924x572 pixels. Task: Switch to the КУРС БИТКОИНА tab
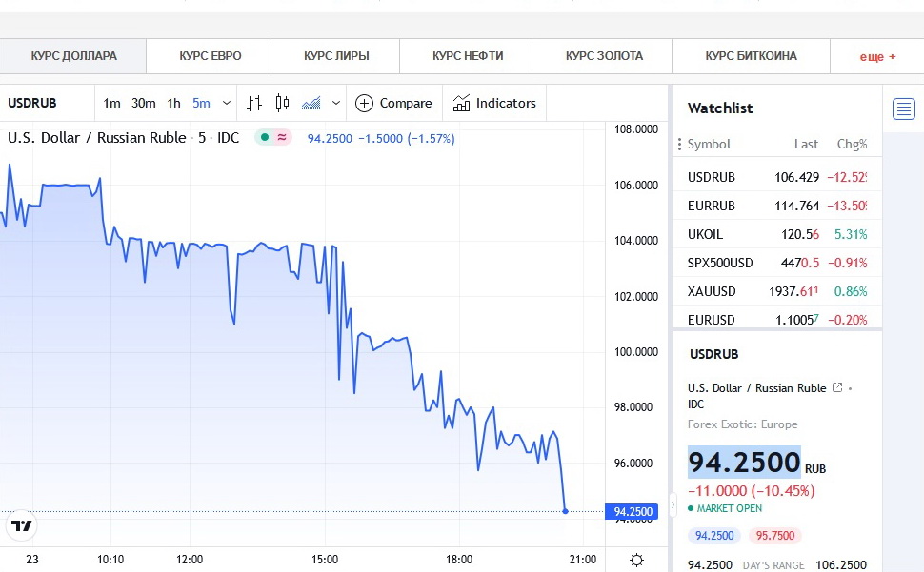(751, 56)
